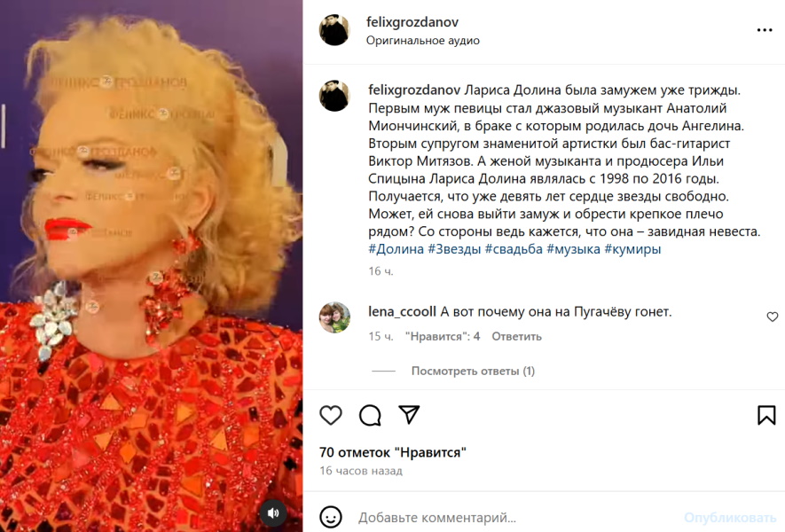View the 70 отметок "Нравится" list
The width and height of the screenshot is (785, 532).
coord(393,452)
